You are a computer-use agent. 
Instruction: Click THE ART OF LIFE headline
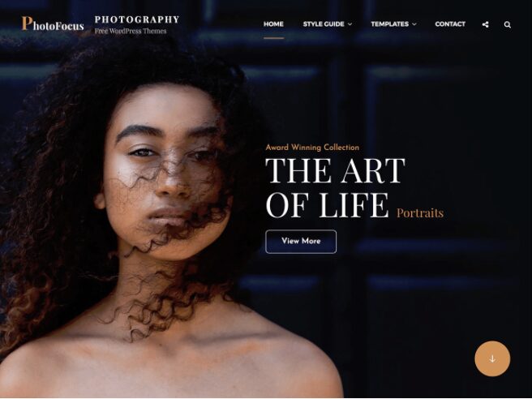coord(335,187)
